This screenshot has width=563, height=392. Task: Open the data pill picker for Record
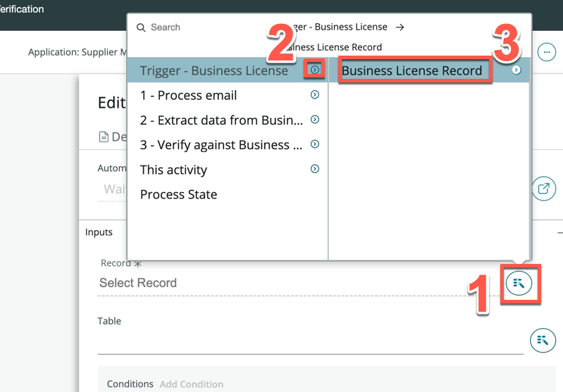point(519,284)
